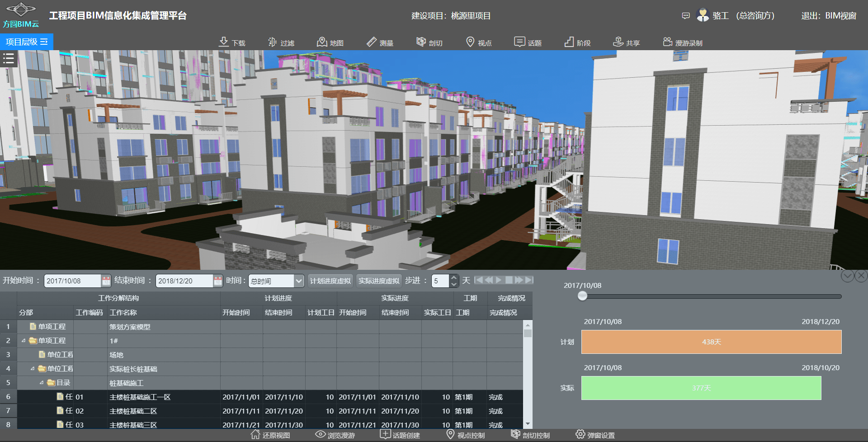Screen dimensions: 868x442
Task: Toggle the list menu icon over the 3D view
Action: click(9, 58)
